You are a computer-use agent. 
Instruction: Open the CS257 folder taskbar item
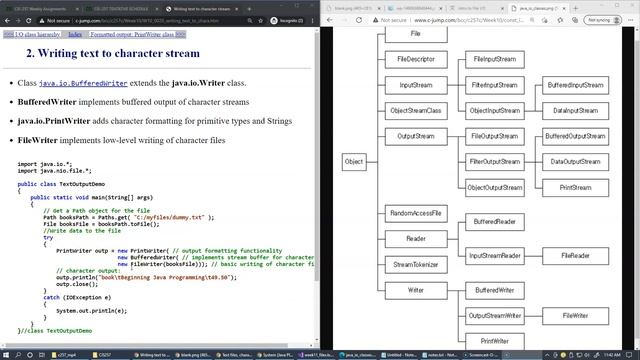tap(109, 355)
